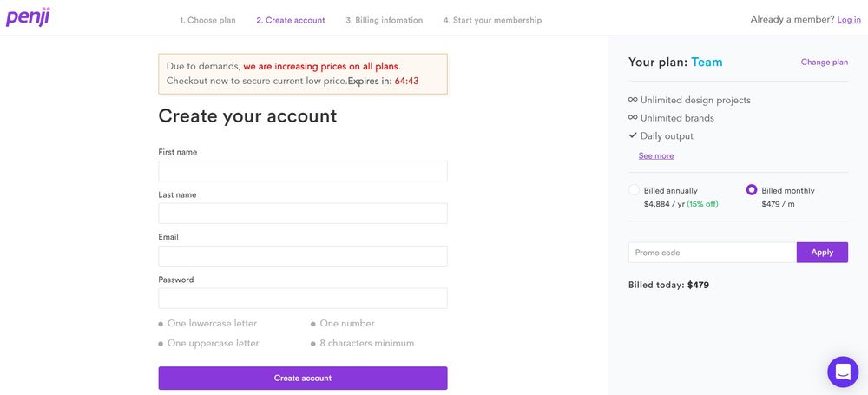Click infinity icon beside Unlimited design projects

coord(633,100)
